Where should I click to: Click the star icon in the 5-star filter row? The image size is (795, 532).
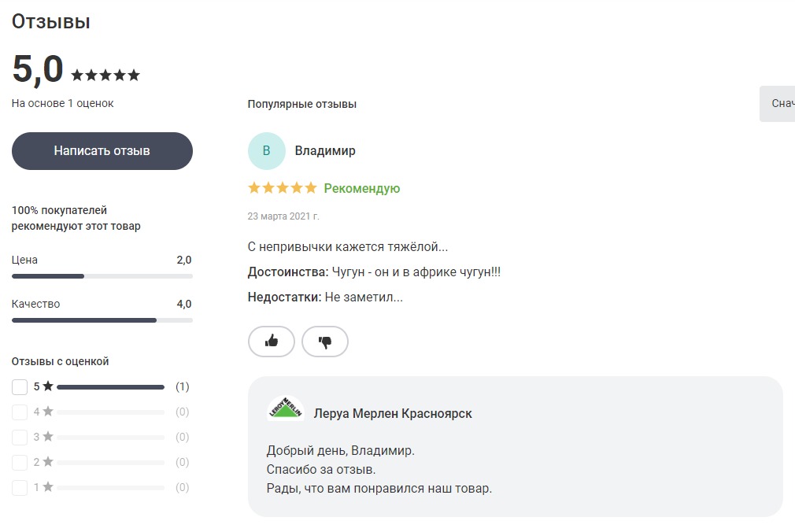[48, 386]
